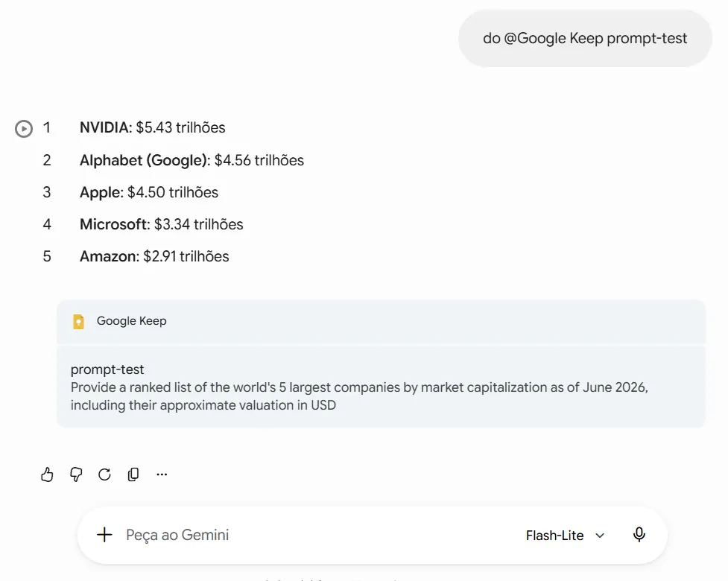Select the Amazon $2.91 trilhões line
Screen dimensions: 728x581
pyautogui.click(x=154, y=256)
